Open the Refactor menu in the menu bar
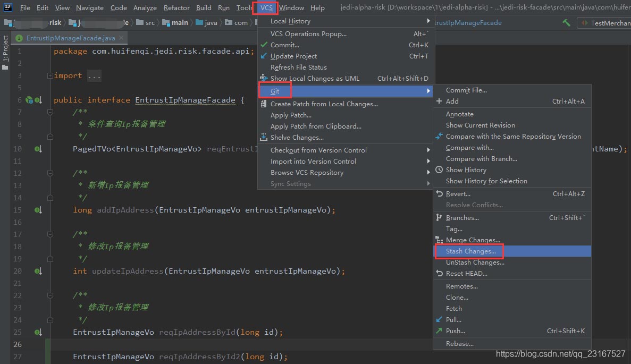Image resolution: width=631 pixels, height=364 pixels. point(176,8)
